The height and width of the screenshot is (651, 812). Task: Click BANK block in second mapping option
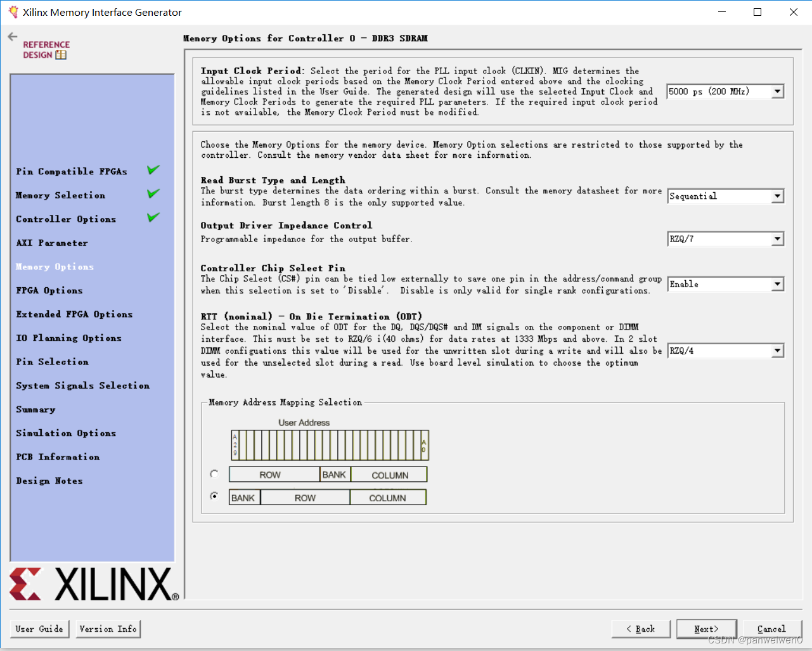244,498
